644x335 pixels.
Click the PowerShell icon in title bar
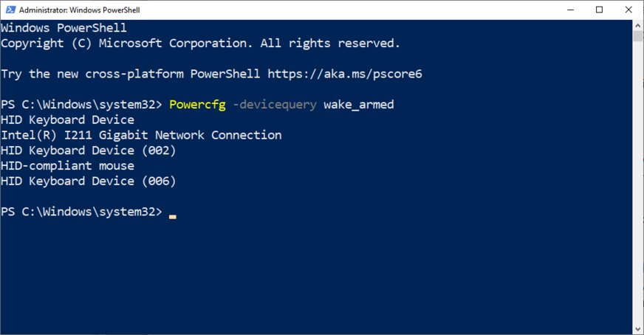(x=9, y=10)
